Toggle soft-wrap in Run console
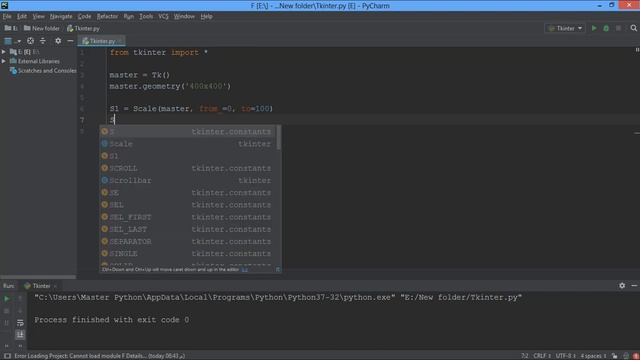Screen dimensions: 640x360 coord(20,323)
